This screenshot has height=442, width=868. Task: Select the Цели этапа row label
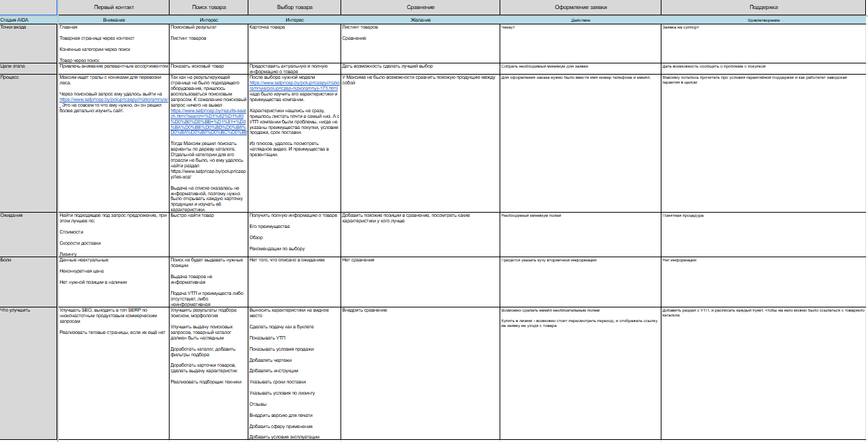click(x=13, y=66)
